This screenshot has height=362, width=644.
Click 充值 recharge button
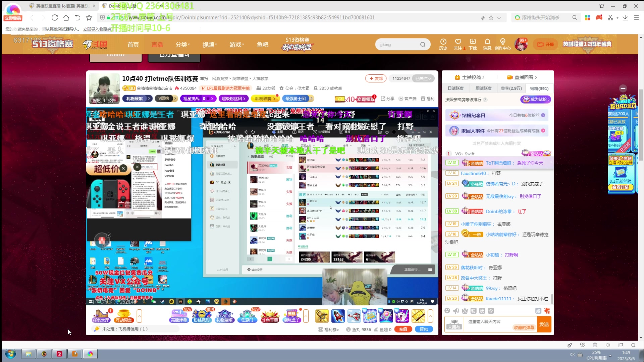tap(403, 329)
